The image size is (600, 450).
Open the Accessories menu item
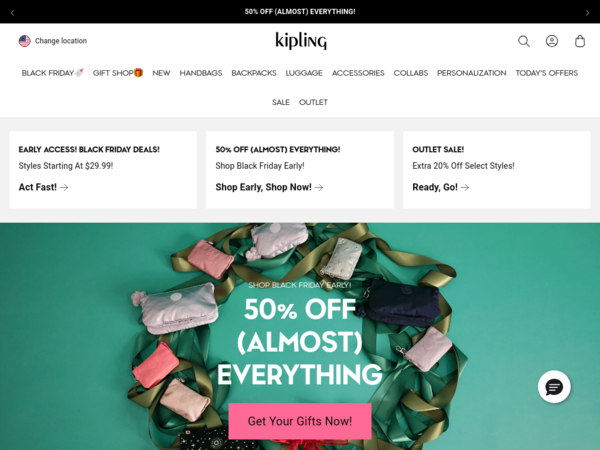tap(358, 73)
